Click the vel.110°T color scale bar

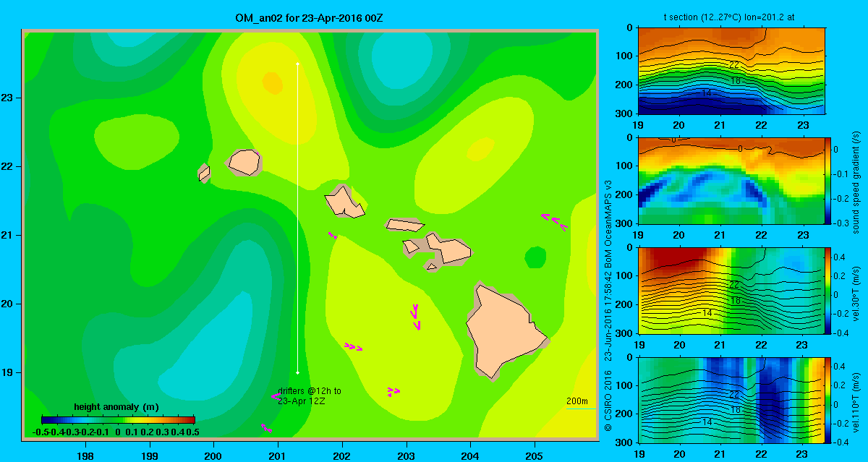click(x=828, y=400)
